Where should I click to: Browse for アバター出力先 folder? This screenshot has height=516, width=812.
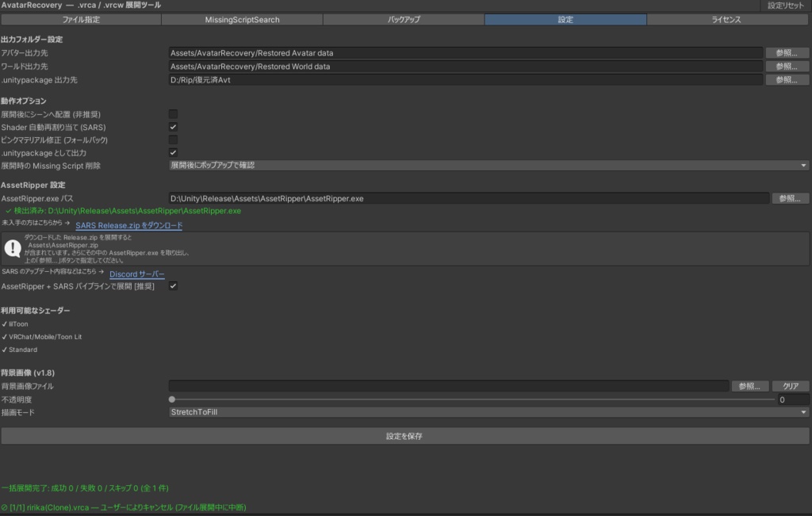787,53
